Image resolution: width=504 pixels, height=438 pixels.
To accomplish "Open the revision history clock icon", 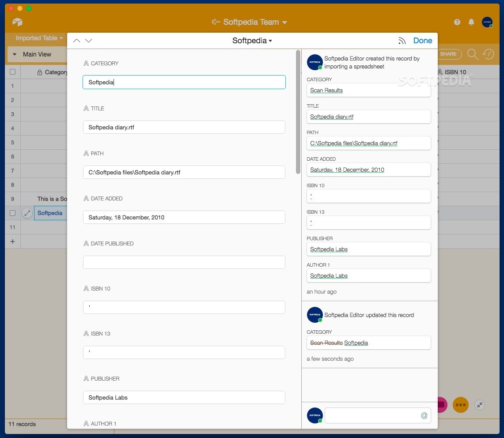I will tap(488, 54).
